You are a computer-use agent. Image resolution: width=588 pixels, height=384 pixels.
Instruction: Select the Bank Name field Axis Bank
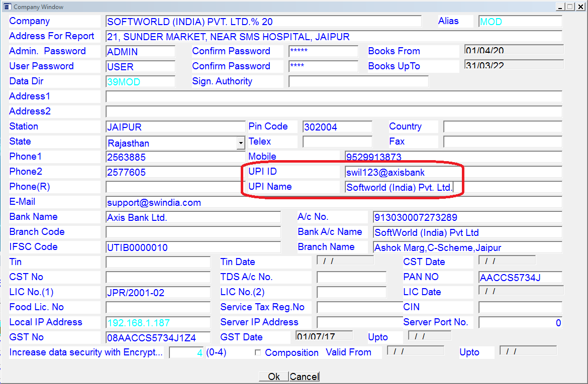(x=193, y=217)
